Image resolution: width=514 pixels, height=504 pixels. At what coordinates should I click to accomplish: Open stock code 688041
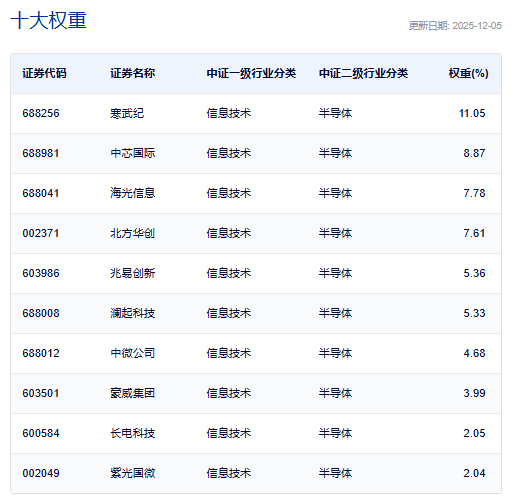tap(41, 193)
